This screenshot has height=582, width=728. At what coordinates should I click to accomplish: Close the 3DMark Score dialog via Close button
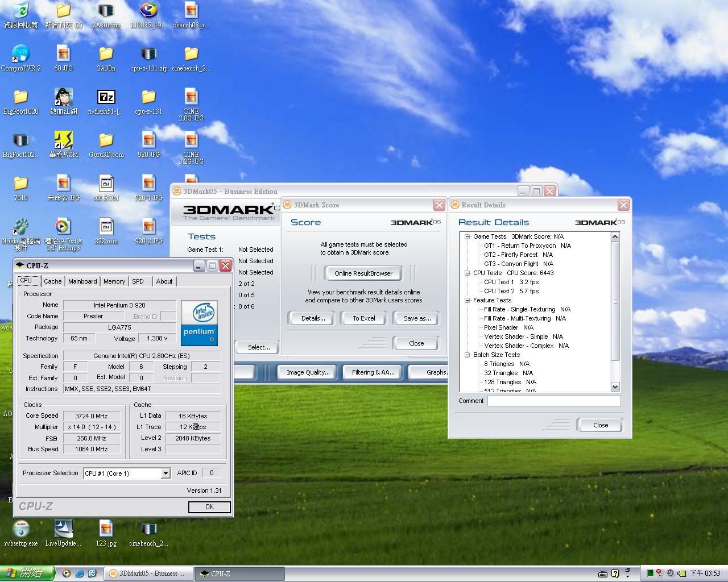pos(416,343)
